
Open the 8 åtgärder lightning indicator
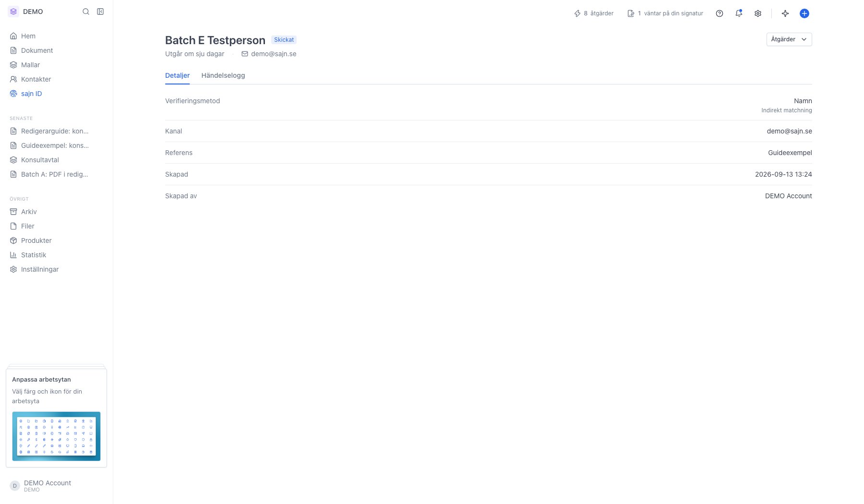[x=594, y=13]
